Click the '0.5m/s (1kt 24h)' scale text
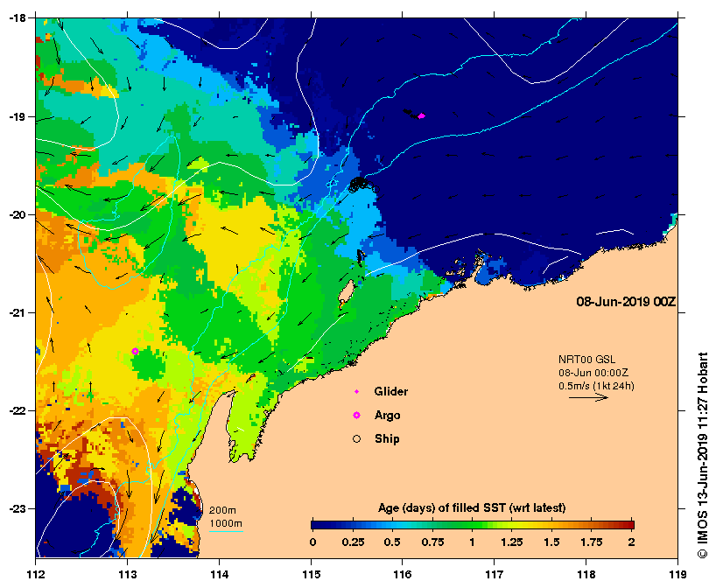Image resolution: width=716 pixels, height=588 pixels. [596, 386]
